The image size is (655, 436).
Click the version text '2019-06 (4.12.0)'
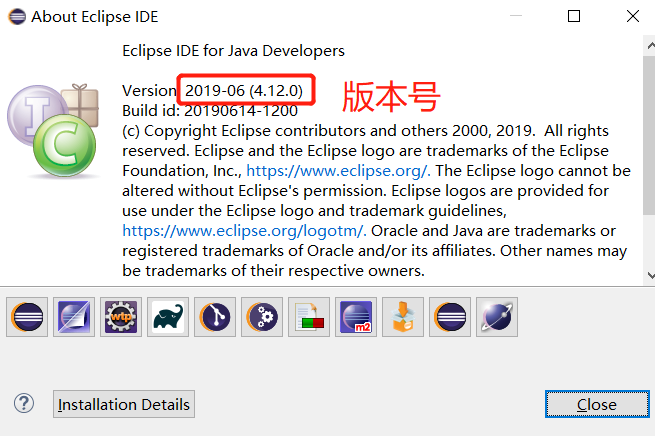tap(244, 91)
